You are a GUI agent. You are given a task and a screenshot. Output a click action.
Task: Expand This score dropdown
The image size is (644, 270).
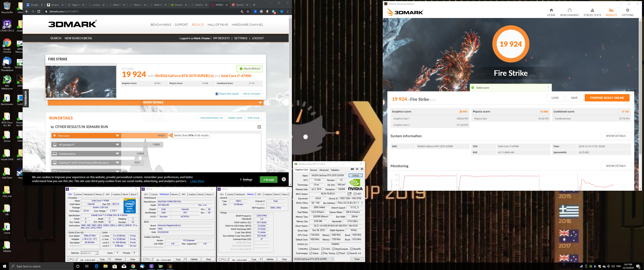117,136
